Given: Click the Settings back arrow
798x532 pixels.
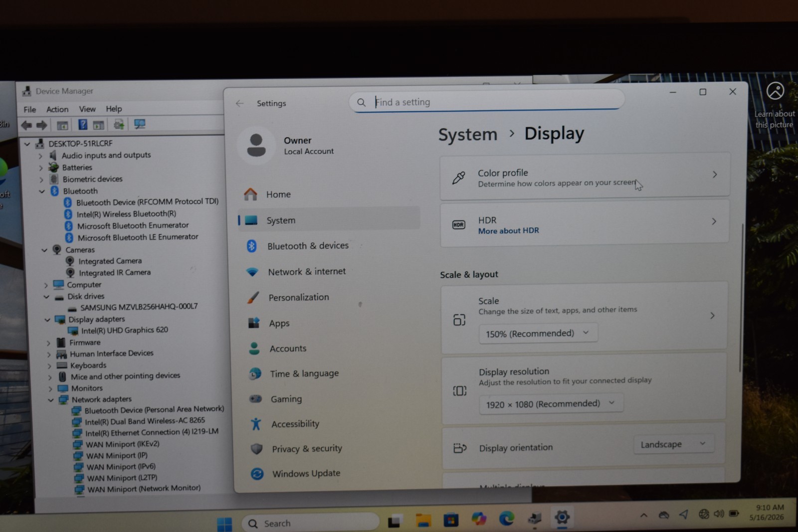Looking at the screenshot, I should [240, 103].
